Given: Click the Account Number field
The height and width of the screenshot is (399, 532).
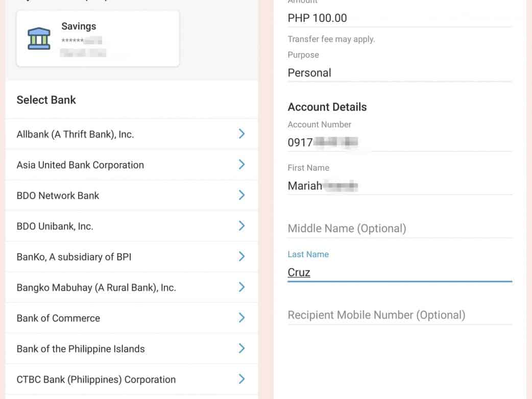Looking at the screenshot, I should (x=399, y=142).
